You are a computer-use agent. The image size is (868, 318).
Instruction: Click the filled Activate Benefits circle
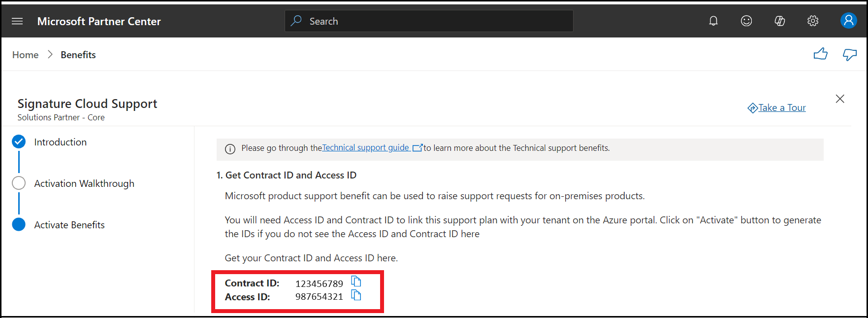[x=19, y=224]
